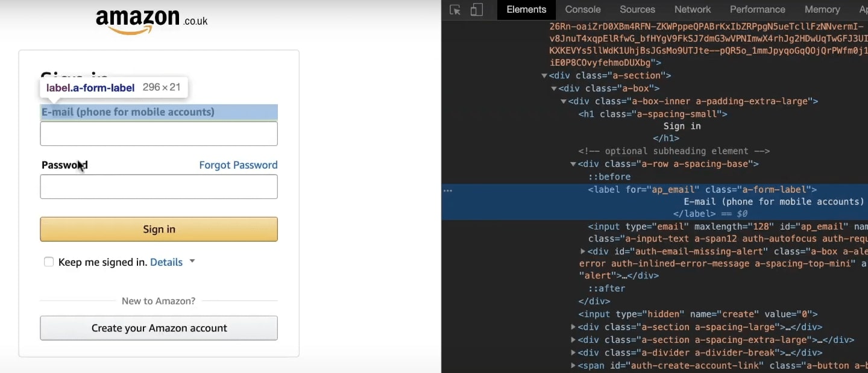Click the New to Amazon? text

[x=159, y=301]
